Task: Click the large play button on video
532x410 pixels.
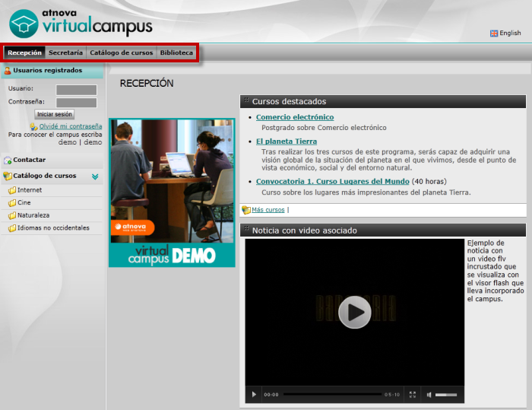Action: [355, 312]
